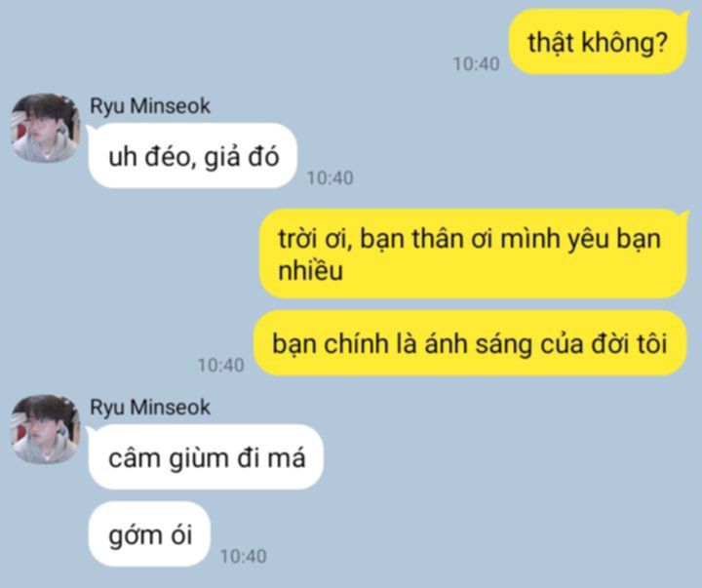Click the word 'nhiều' in the yellow message

point(310,270)
